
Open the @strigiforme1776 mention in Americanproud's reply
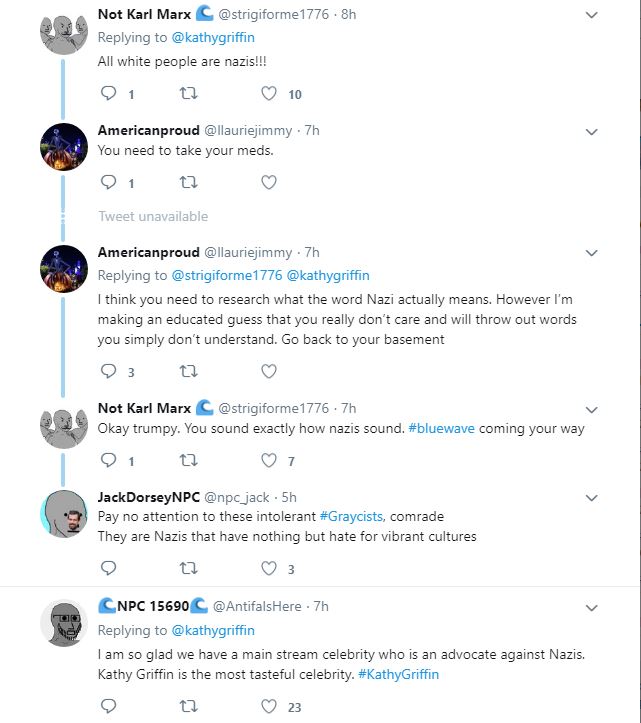pos(227,275)
